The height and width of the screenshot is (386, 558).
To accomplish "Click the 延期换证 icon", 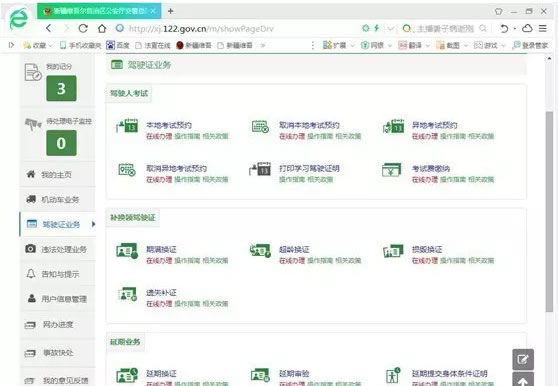I will 127,375.
